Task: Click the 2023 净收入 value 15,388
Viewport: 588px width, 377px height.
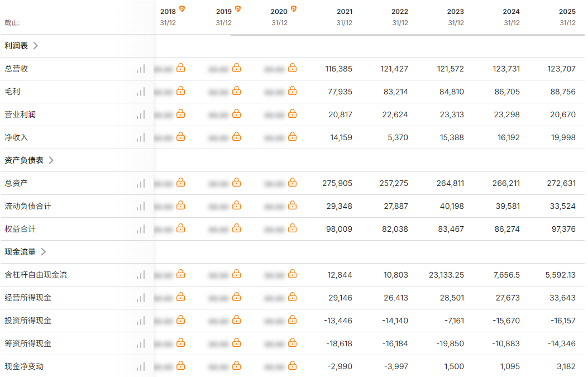Action: pyautogui.click(x=452, y=137)
